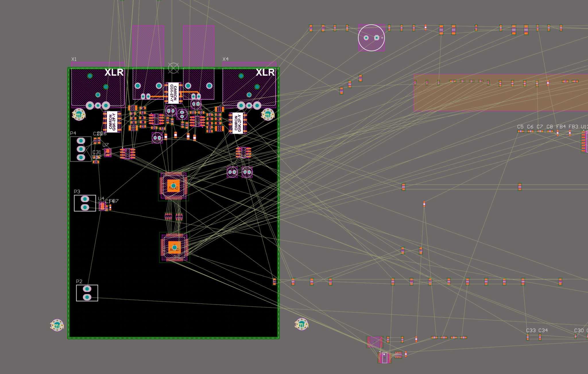Image resolution: width=588 pixels, height=374 pixels.
Task: Click the C30 designator label
Action: [579, 330]
